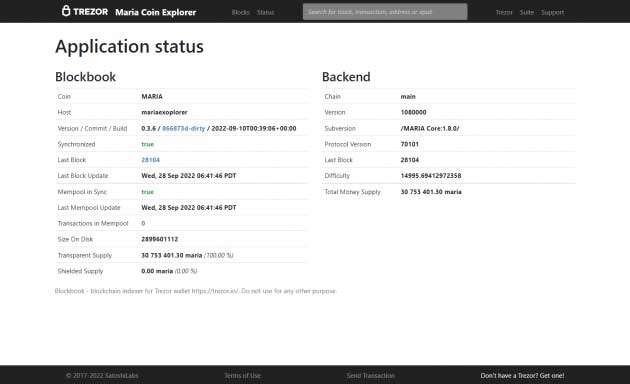This screenshot has width=630, height=384.
Task: Open the Maria Coin Explorer home link
Action: pyautogui.click(x=155, y=12)
